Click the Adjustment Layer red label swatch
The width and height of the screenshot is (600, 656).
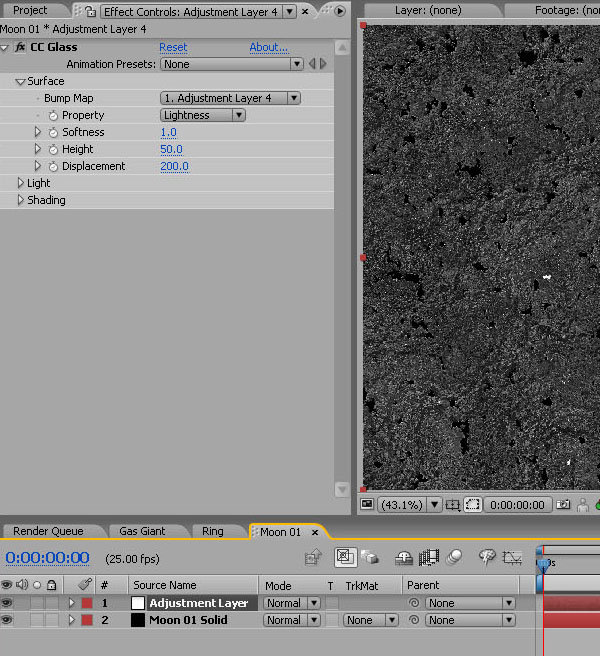click(87, 603)
